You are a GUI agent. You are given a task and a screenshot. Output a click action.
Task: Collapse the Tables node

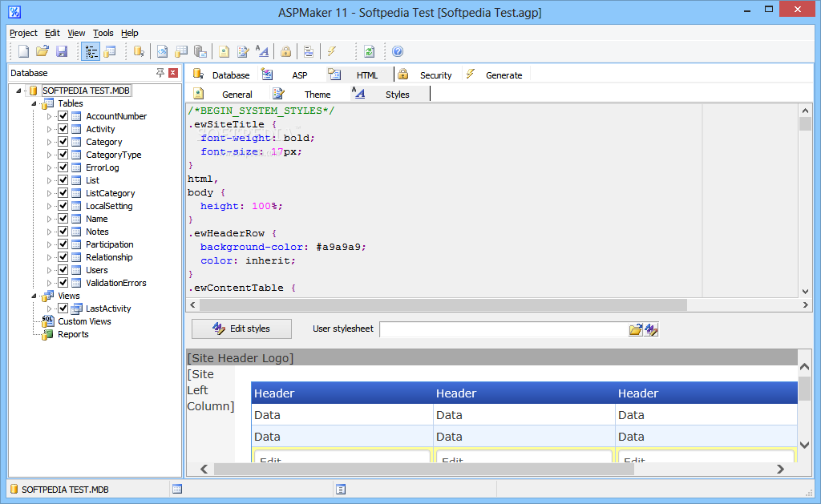[x=34, y=103]
